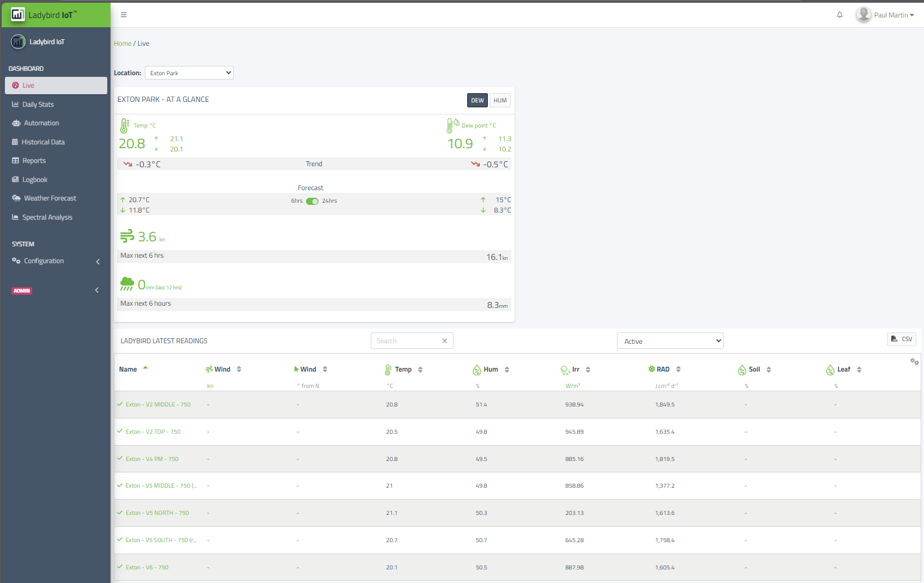Clear the search field with X icon
The height and width of the screenshot is (583, 924).
444,341
